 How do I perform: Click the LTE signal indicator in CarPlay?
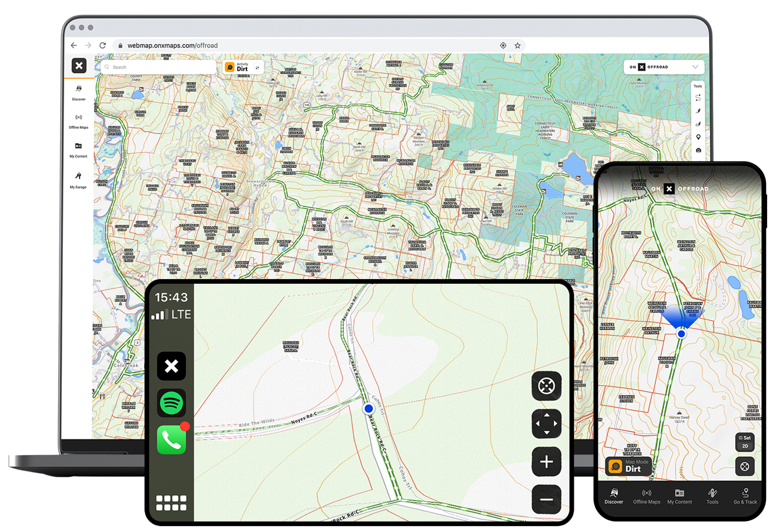tap(171, 315)
